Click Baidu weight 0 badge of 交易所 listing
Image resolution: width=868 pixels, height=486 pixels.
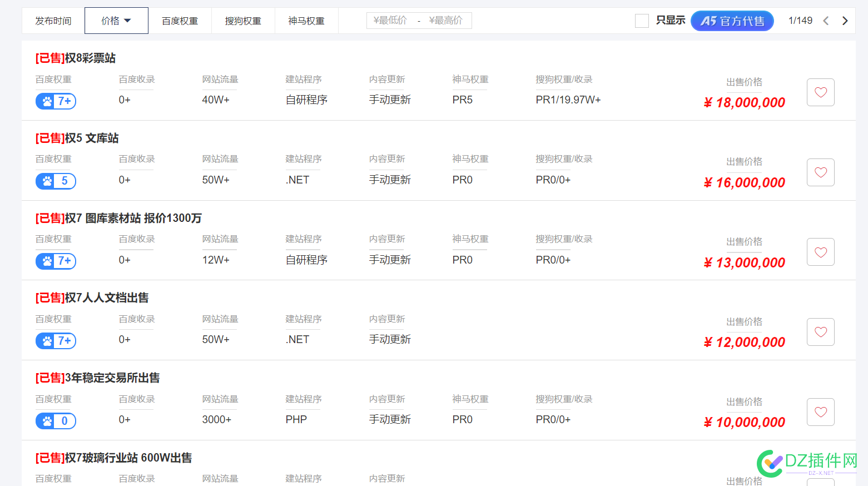pos(56,421)
